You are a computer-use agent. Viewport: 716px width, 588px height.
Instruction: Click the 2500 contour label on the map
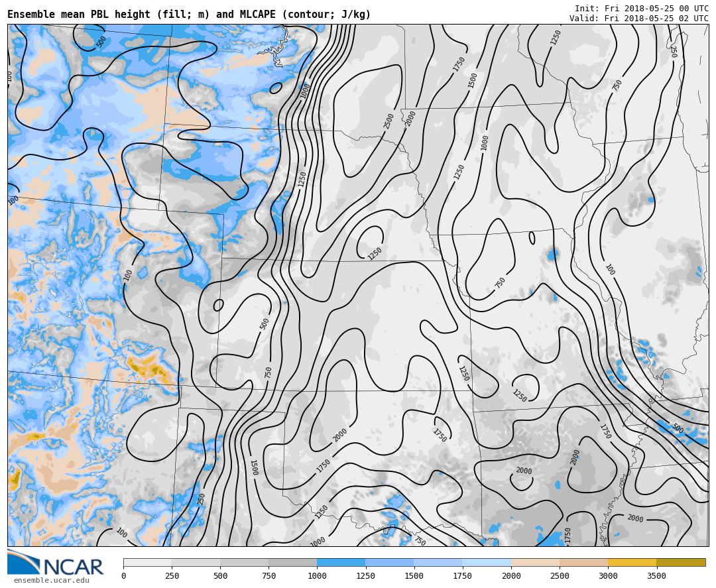pyautogui.click(x=389, y=121)
